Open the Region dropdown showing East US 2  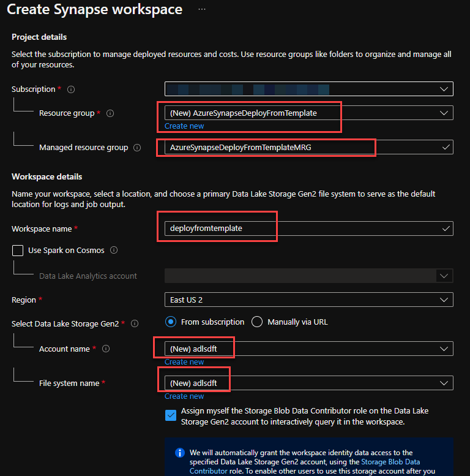[x=309, y=300]
